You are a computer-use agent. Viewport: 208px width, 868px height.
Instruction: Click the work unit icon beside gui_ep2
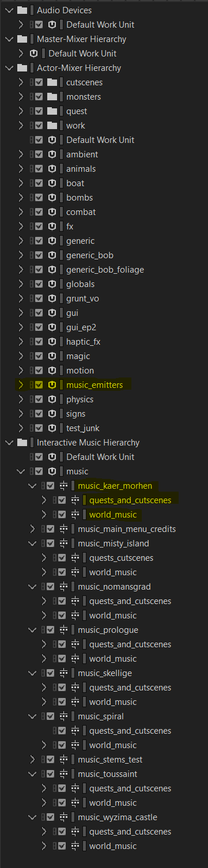(52, 327)
